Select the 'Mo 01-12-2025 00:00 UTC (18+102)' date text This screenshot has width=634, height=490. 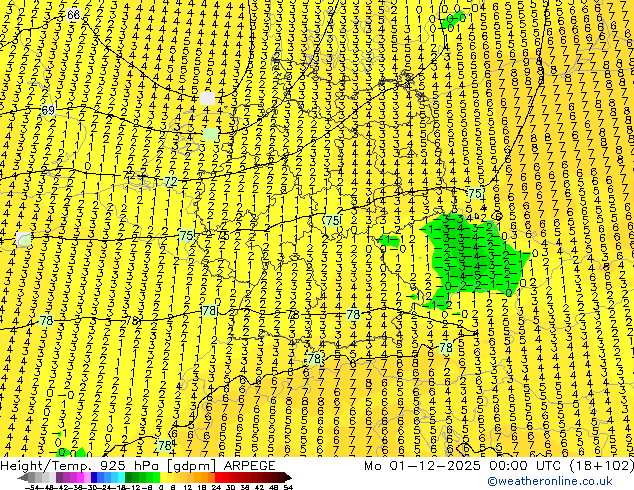coord(498,466)
